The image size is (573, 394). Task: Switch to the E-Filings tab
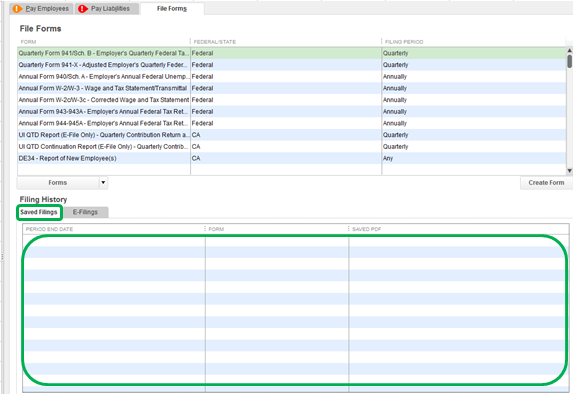[85, 212]
